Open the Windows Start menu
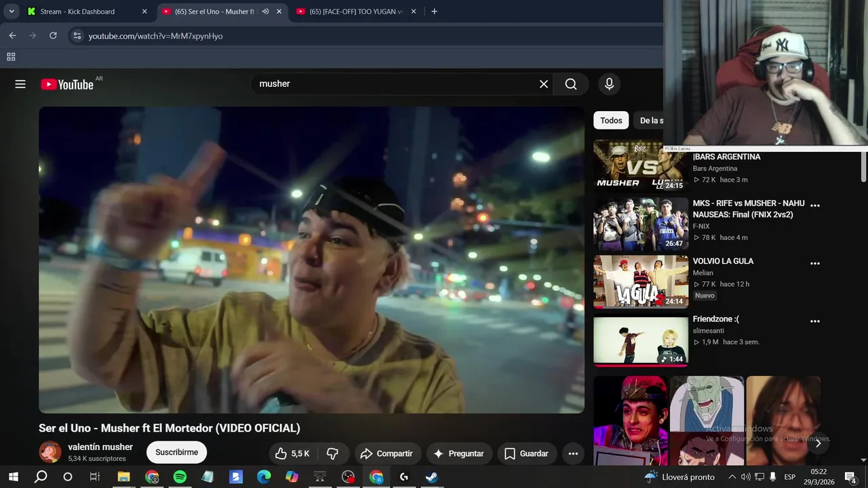The height and width of the screenshot is (488, 868). tap(13, 476)
